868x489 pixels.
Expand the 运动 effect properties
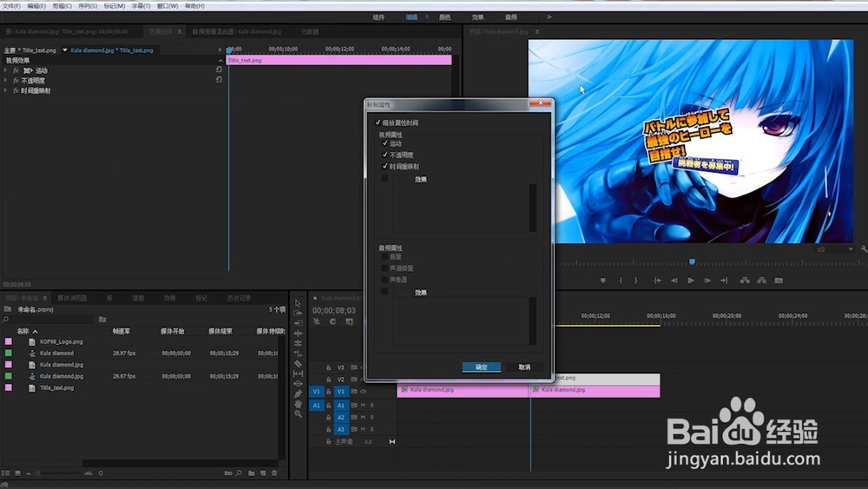click(x=5, y=70)
